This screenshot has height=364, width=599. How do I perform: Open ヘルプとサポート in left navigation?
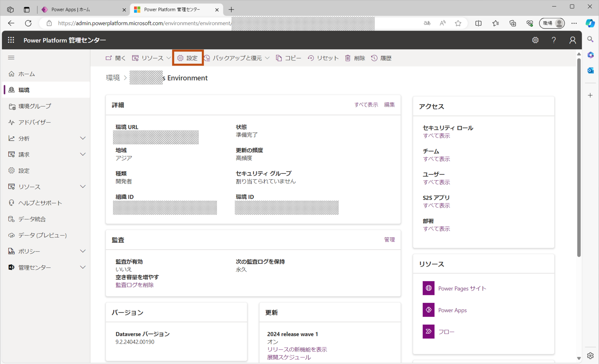(x=46, y=203)
